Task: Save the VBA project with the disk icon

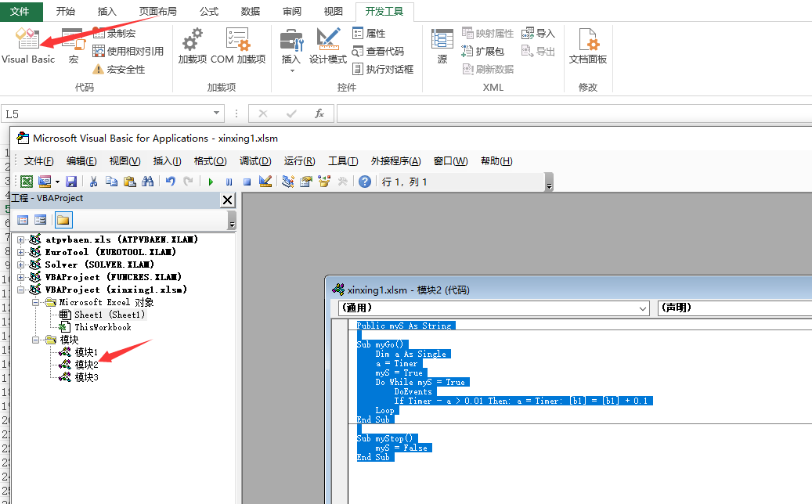Action: [x=71, y=182]
